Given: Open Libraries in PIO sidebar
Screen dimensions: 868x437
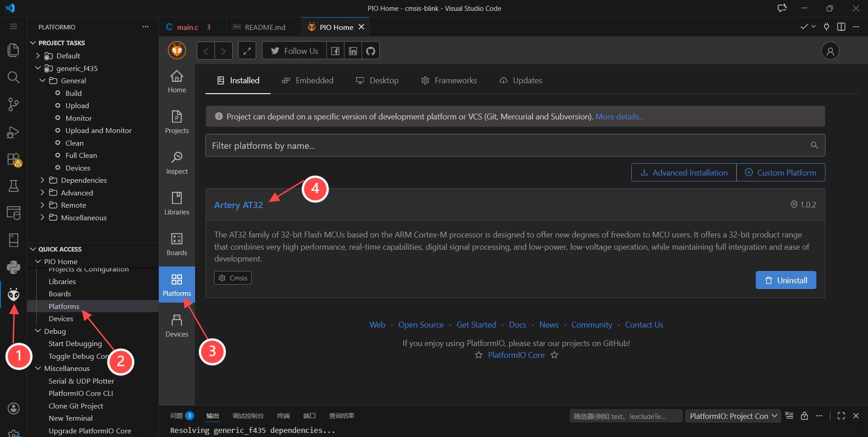Looking at the screenshot, I should pyautogui.click(x=177, y=204).
